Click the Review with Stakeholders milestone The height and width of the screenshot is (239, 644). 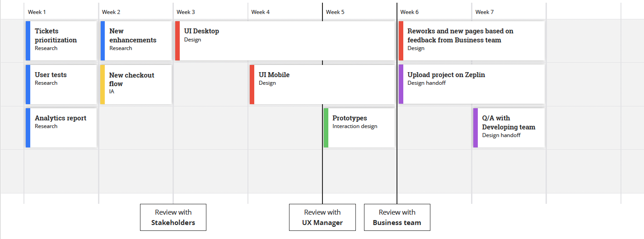pos(173,217)
